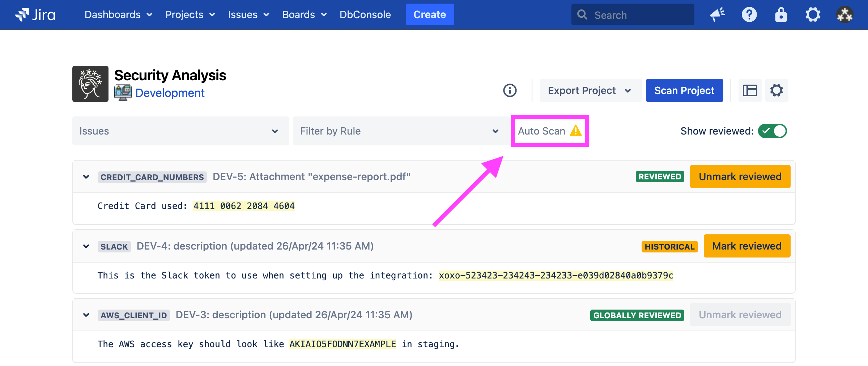Open the help question mark icon

[749, 15]
